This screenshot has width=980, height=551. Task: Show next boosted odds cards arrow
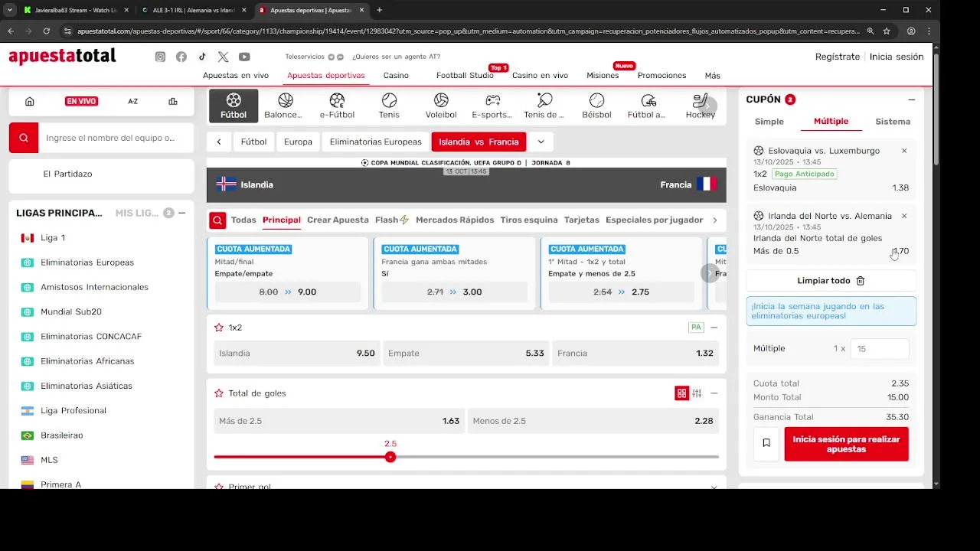(x=710, y=273)
